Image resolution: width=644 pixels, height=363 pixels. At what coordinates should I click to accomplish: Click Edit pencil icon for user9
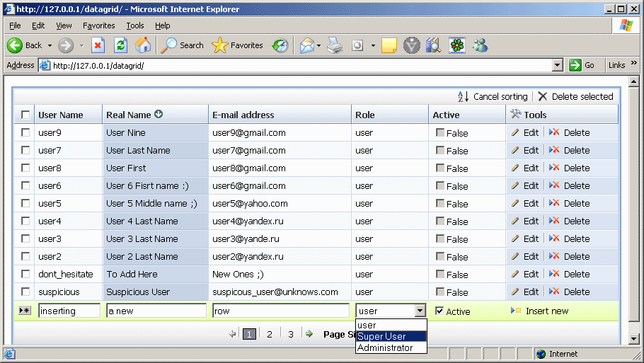pyautogui.click(x=515, y=132)
